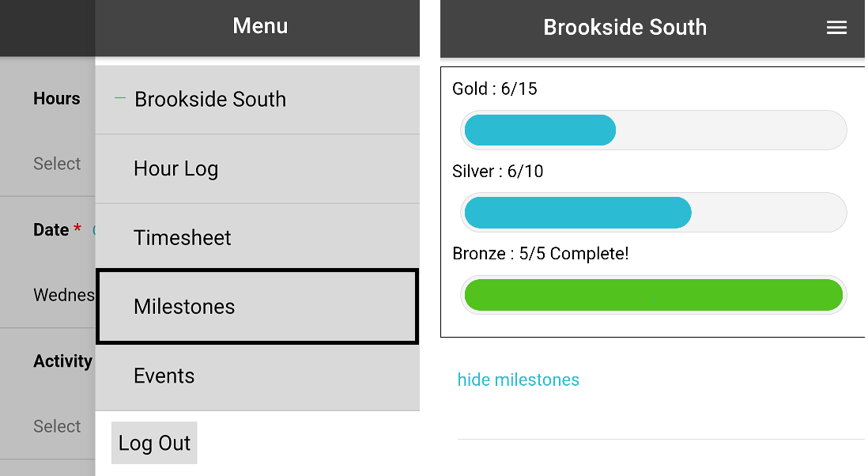Click the Gold : 6/15 label
Viewport: 868px width, 476px height.
[x=494, y=89]
